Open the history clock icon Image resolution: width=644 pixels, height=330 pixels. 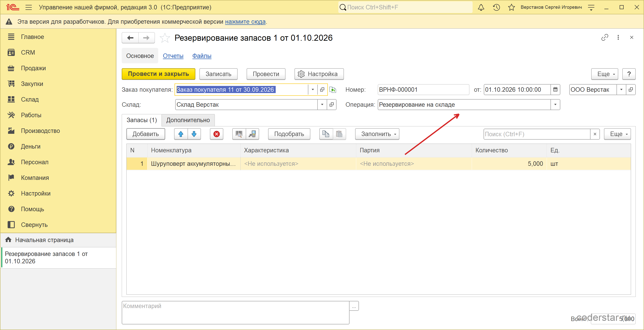[496, 7]
